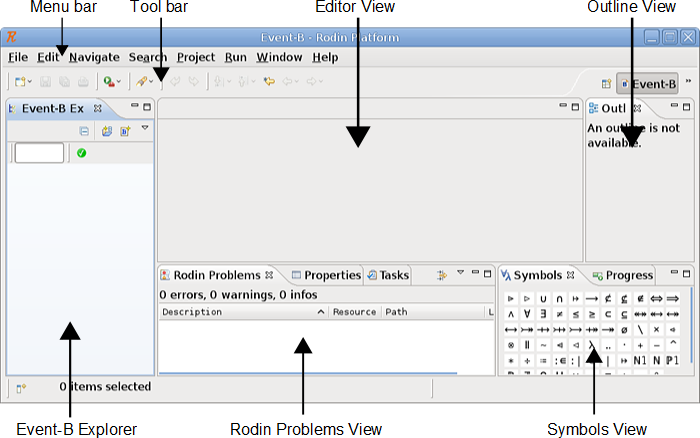Click the New Project icon in Event-B Explorer
The image size is (700, 438).
pyautogui.click(x=107, y=131)
